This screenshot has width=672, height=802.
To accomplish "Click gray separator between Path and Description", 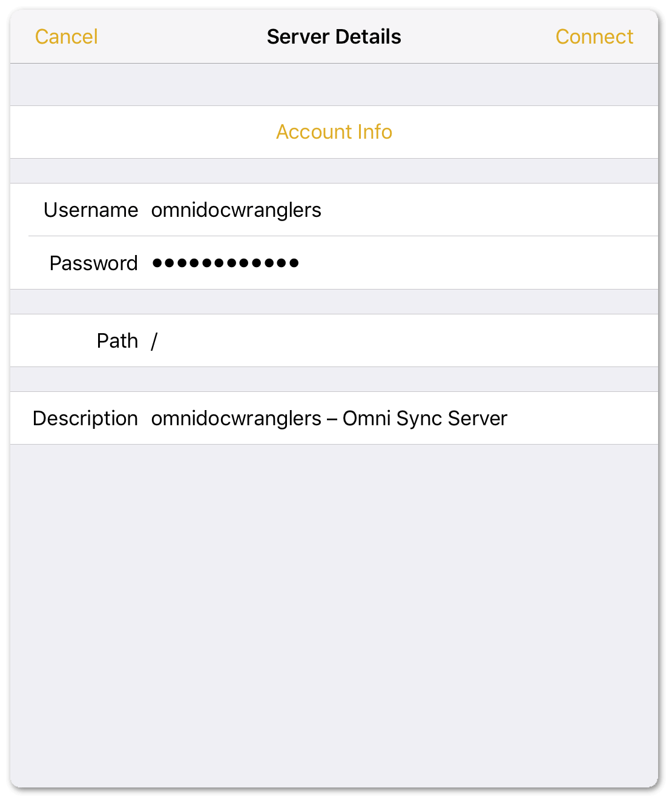I will click(x=334, y=379).
